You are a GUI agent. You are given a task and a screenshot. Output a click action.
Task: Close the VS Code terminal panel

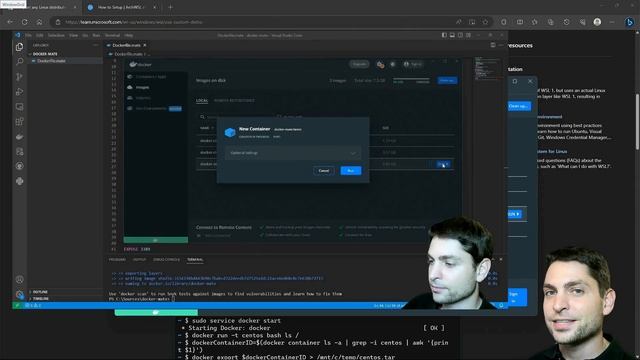click(x=501, y=260)
